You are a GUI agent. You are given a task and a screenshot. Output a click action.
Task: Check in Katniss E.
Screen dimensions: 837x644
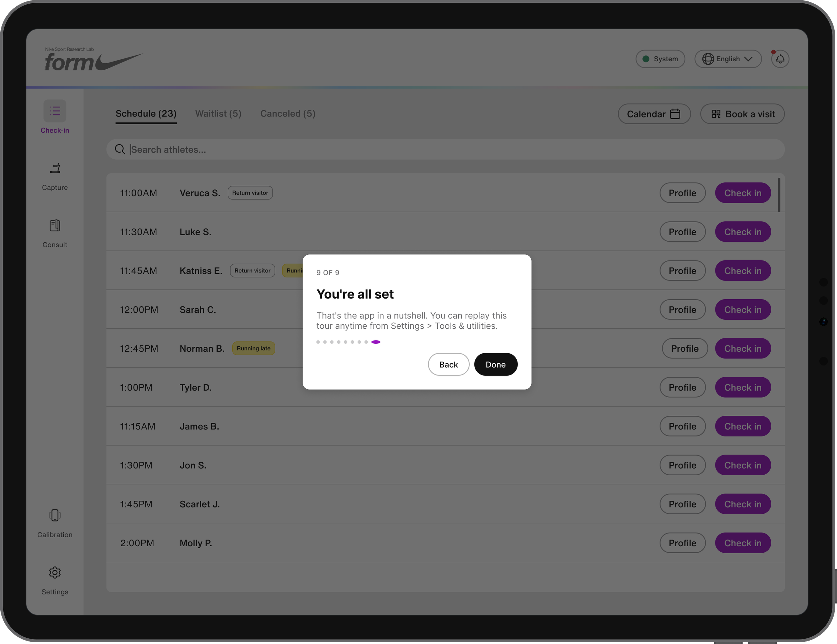(x=743, y=270)
